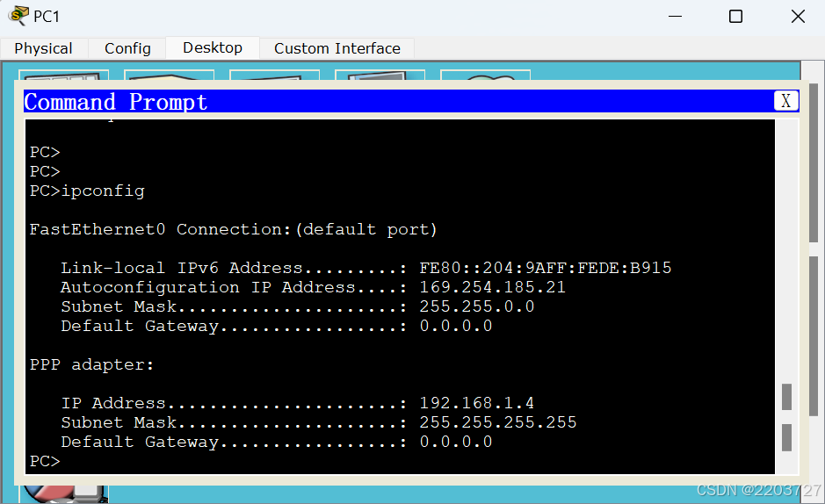Click the PPP adapter Default Gateway 0.0.0.0
The height and width of the screenshot is (504, 825).
pyautogui.click(x=456, y=442)
